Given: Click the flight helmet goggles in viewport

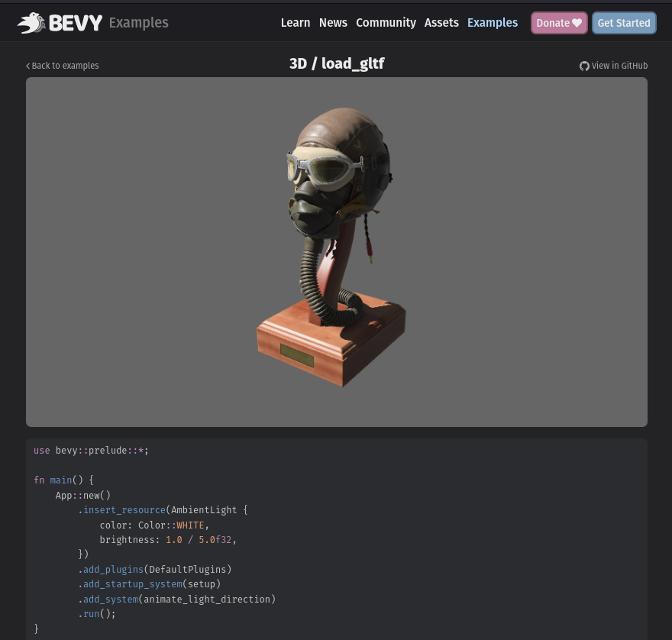Looking at the screenshot, I should [315, 166].
